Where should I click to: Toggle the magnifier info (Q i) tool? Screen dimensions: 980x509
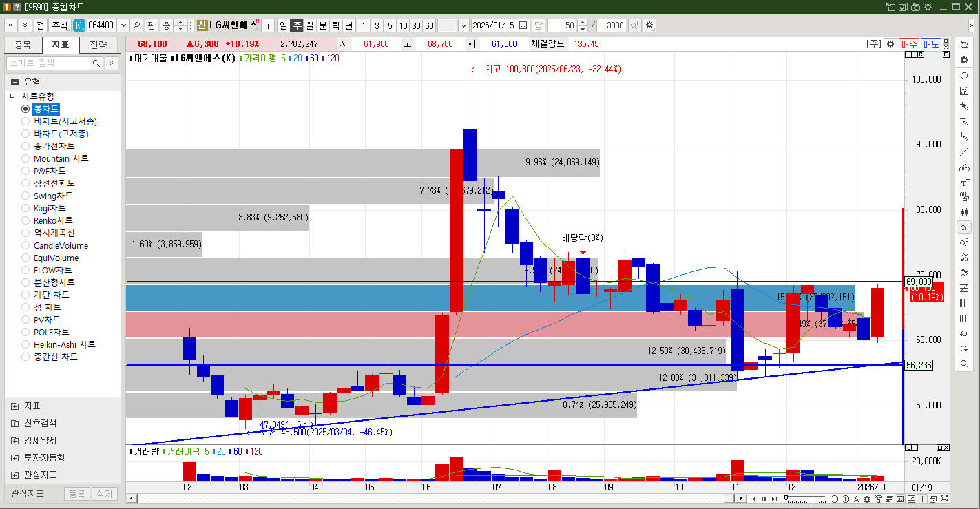pyautogui.click(x=964, y=227)
